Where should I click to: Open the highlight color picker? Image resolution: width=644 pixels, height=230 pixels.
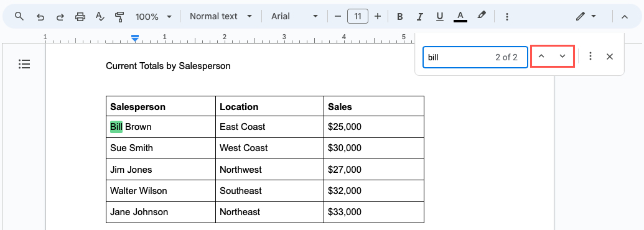pyautogui.click(x=482, y=16)
